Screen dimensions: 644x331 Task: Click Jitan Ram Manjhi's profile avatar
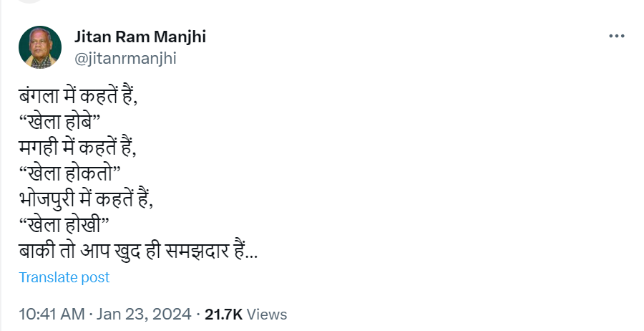37,48
